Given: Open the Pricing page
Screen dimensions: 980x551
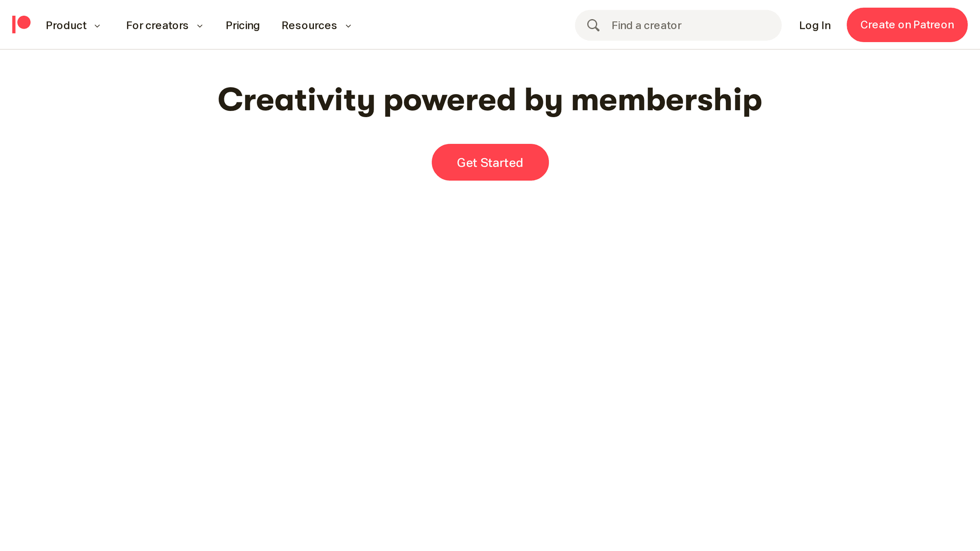Looking at the screenshot, I should (x=243, y=25).
